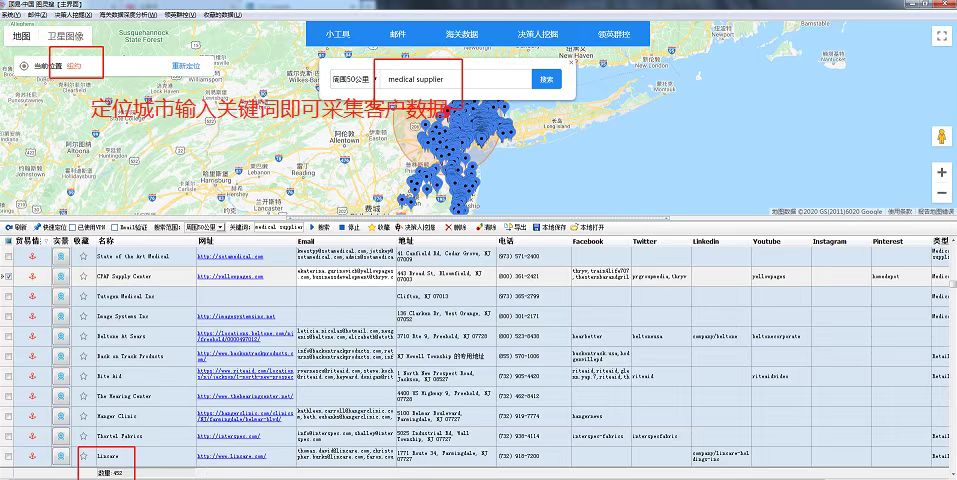
Task: Switch to the 卫星图像 map tab
Action: (67, 36)
